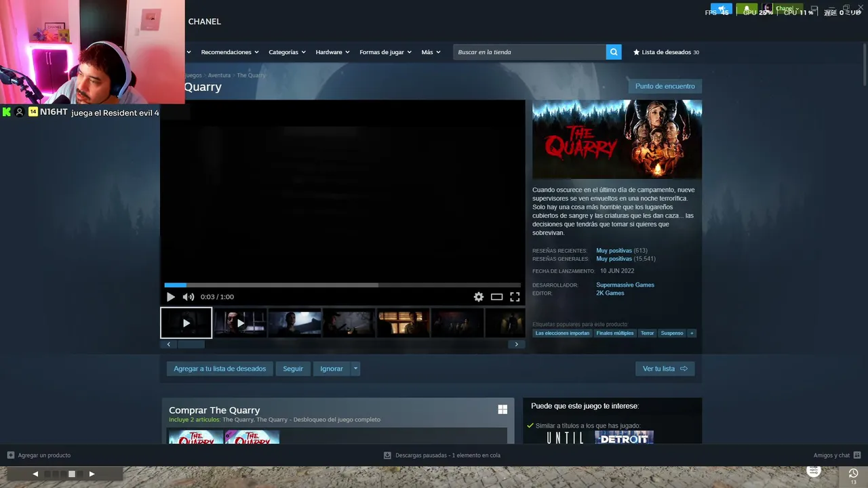Click The Quarry breadcrumb link
The height and width of the screenshot is (488, 868).
(251, 75)
